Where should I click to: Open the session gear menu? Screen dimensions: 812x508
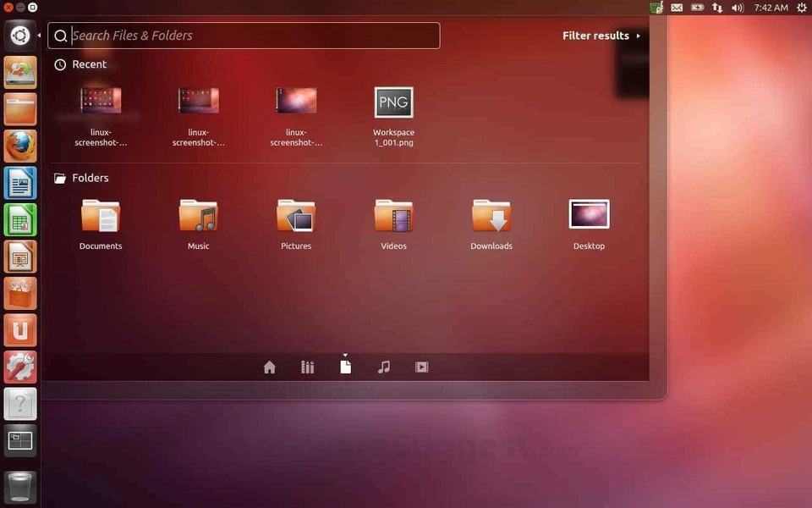point(801,7)
